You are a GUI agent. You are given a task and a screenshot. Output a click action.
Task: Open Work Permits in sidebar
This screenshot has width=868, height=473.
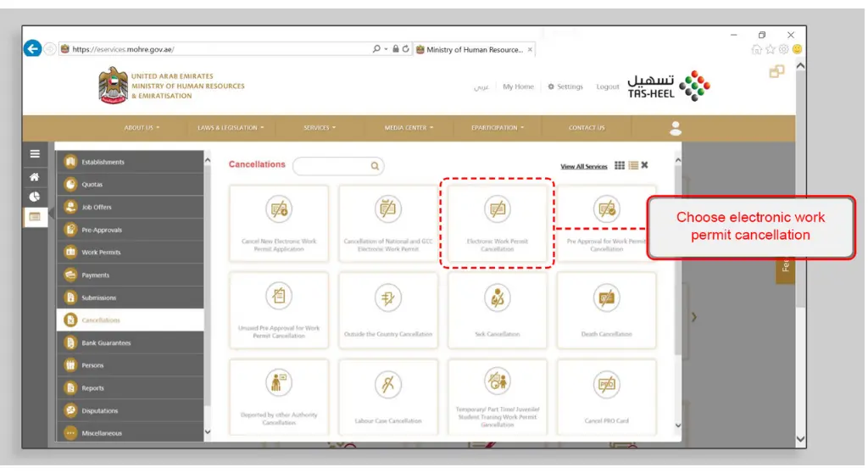[130, 252]
